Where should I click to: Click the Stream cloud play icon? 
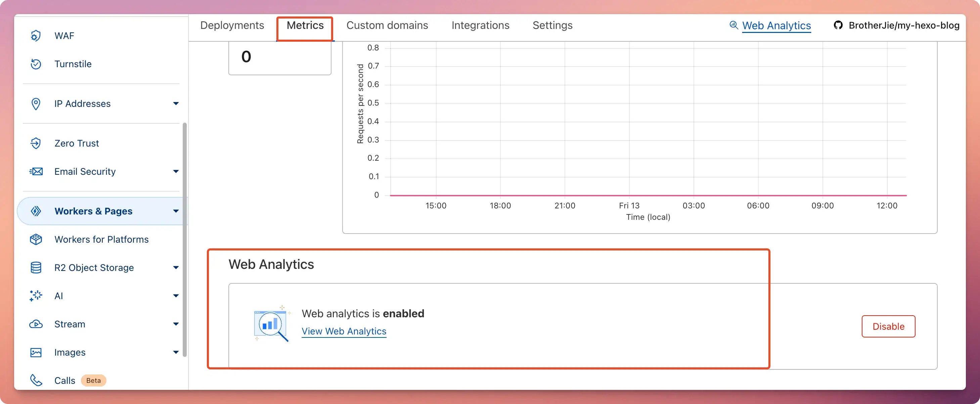[36, 324]
